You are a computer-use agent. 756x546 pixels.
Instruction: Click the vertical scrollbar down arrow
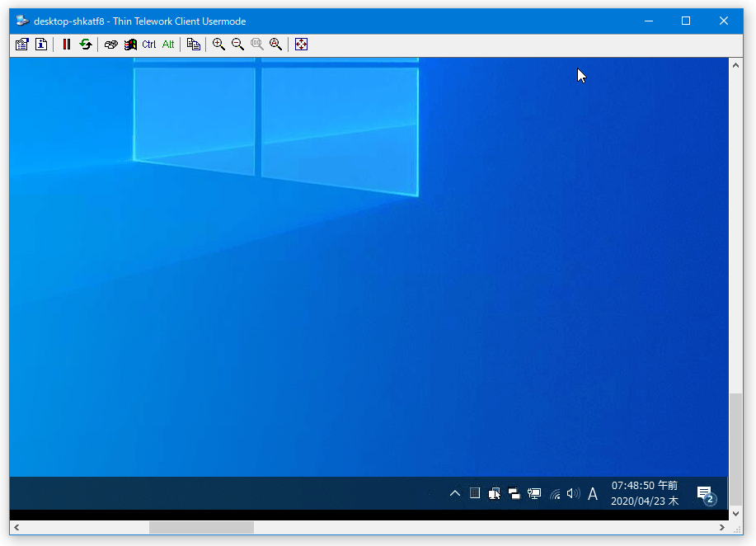[x=735, y=514]
